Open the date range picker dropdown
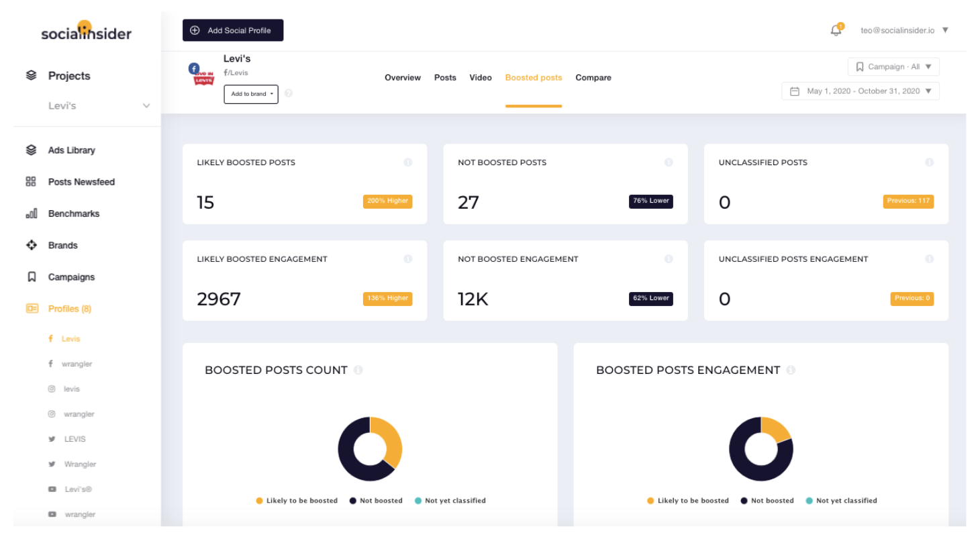This screenshot has width=980, height=537. coord(861,91)
